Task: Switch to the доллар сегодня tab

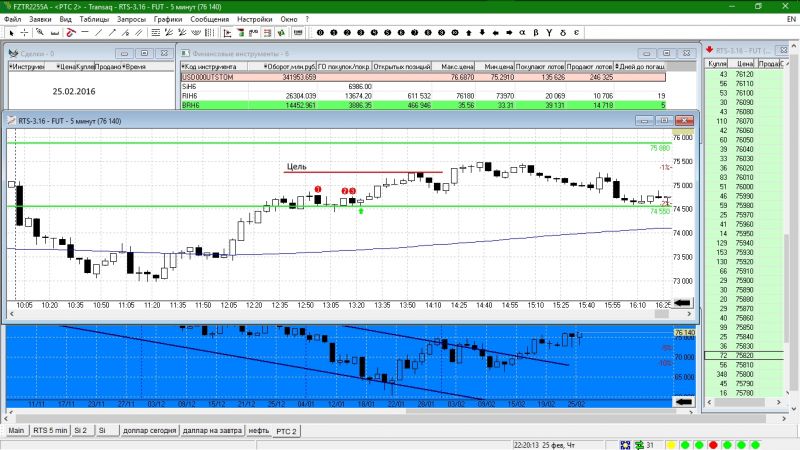Action: [149, 430]
